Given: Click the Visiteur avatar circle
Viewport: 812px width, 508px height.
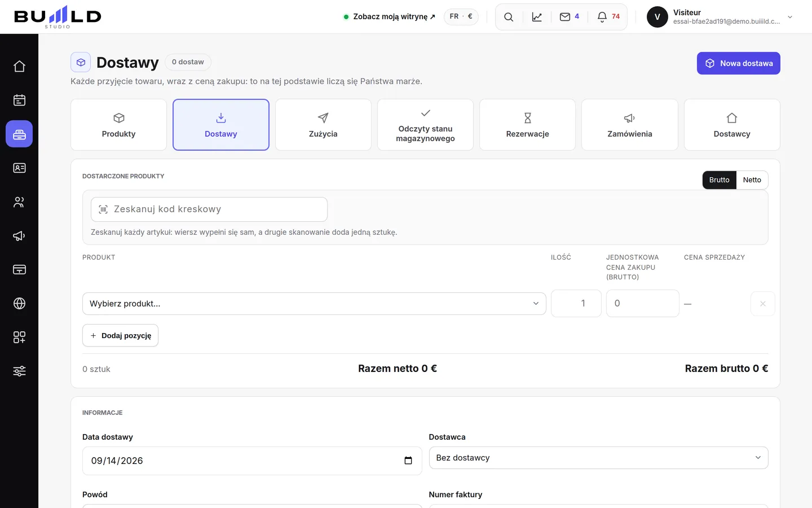Looking at the screenshot, I should 657,17.
